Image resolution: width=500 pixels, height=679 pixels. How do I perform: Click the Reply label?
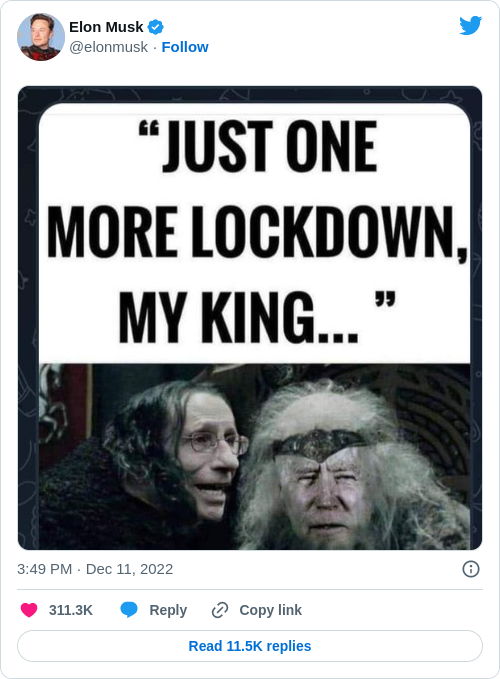tap(168, 610)
